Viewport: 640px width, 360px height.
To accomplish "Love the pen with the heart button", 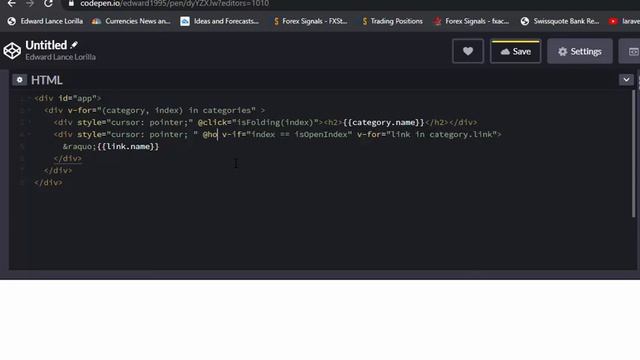I will tap(468, 51).
